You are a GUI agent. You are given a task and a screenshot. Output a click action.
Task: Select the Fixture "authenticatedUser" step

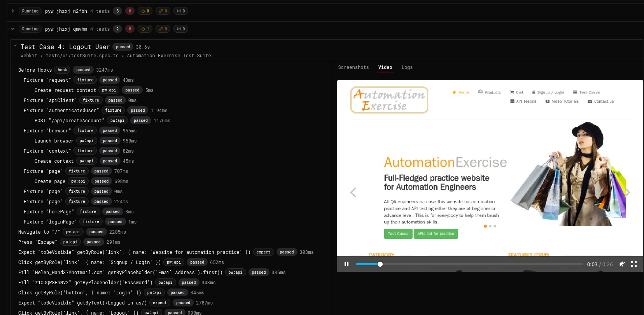pos(95,111)
